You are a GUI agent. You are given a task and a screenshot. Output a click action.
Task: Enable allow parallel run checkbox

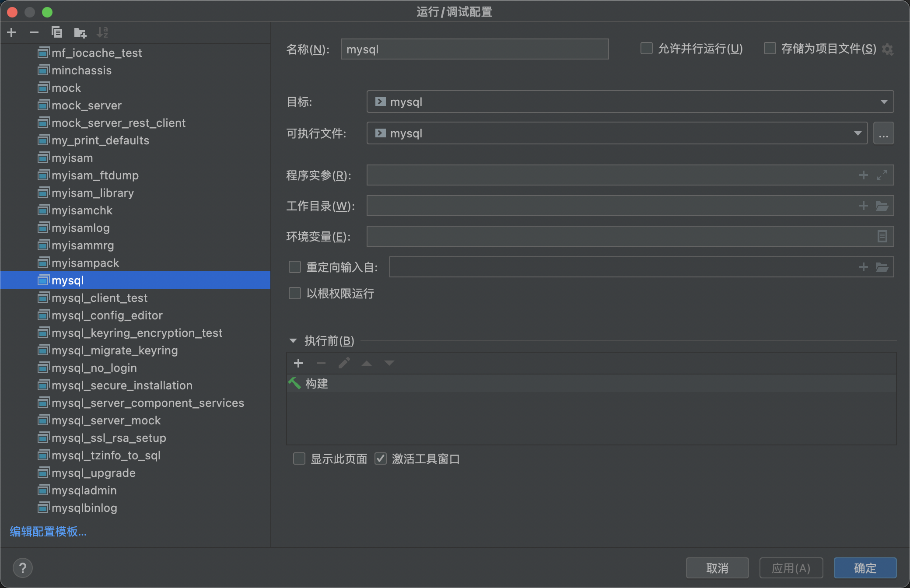(x=647, y=49)
